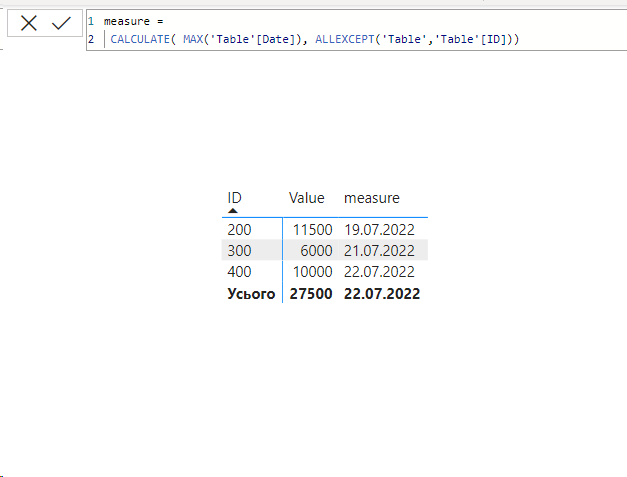This screenshot has width=627, height=477.
Task: Click the CALCULATE function in formula
Action: pos(140,39)
